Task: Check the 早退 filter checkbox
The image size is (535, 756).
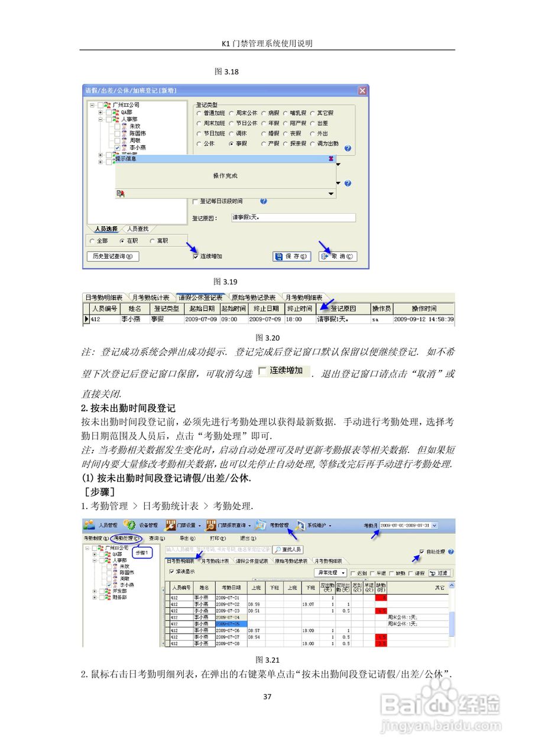Action: click(372, 573)
